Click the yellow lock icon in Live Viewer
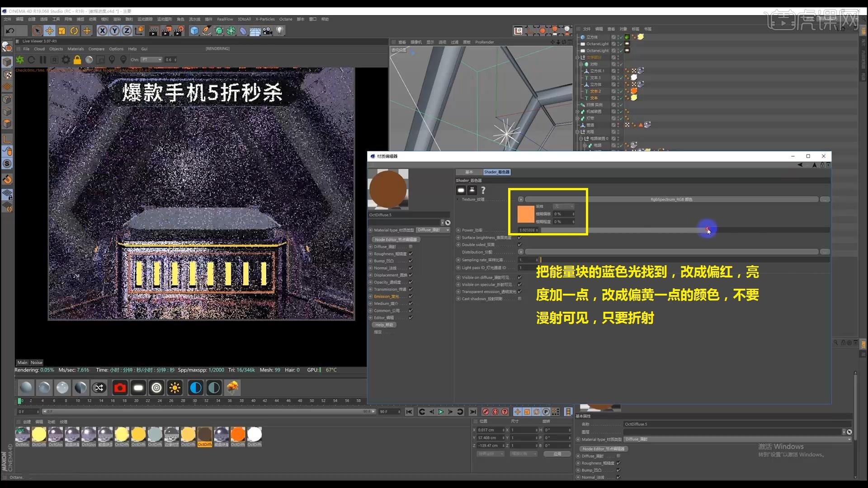Viewport: 868px width, 488px height. coord(77,60)
